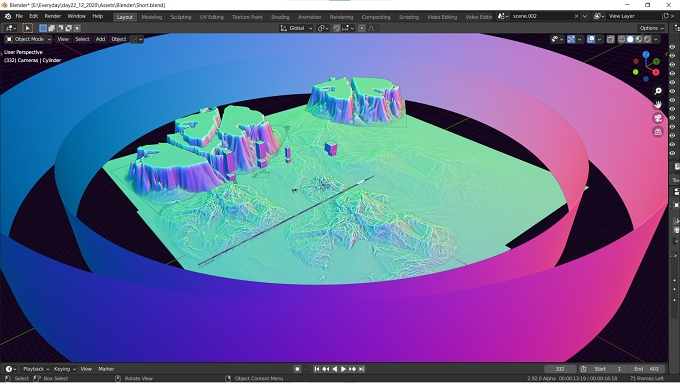Image resolution: width=680 pixels, height=383 pixels.
Task: Click the current frame field 332
Action: click(x=560, y=369)
